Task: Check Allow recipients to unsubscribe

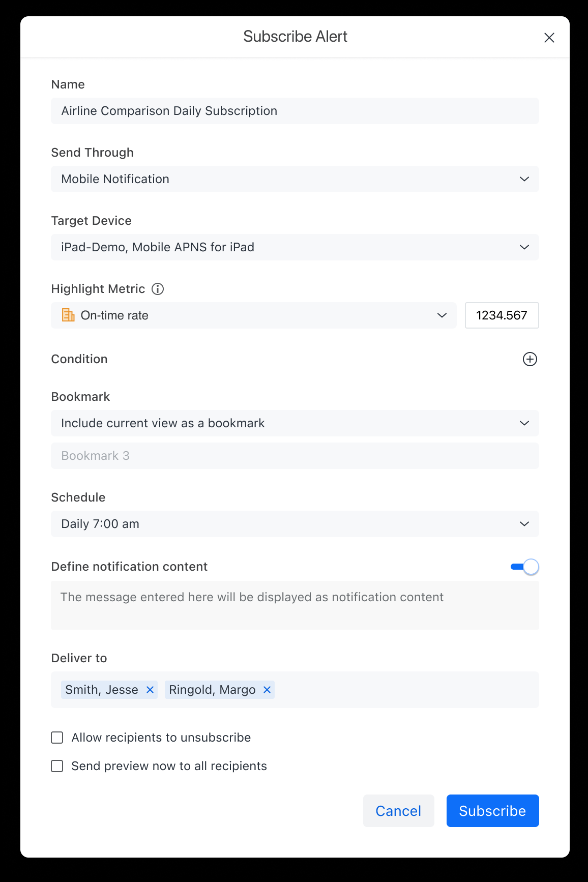Action: [57, 738]
